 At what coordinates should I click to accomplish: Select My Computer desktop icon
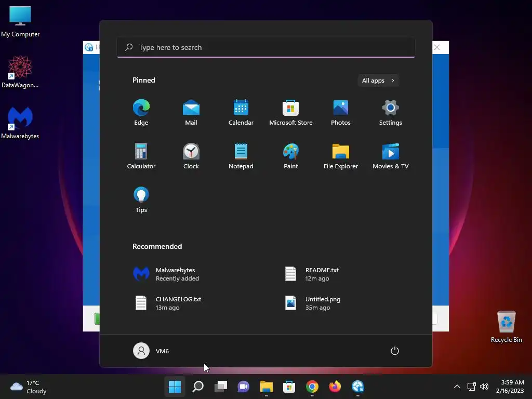click(20, 21)
